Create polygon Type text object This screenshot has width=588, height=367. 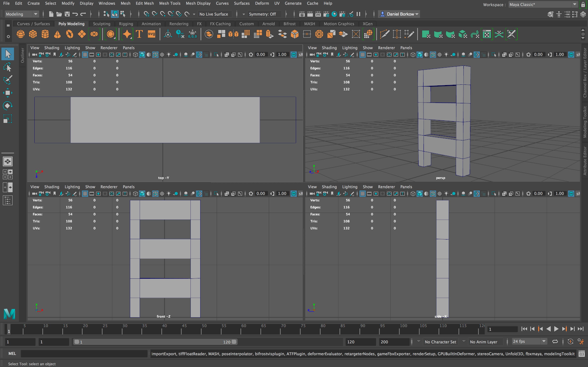pos(139,34)
